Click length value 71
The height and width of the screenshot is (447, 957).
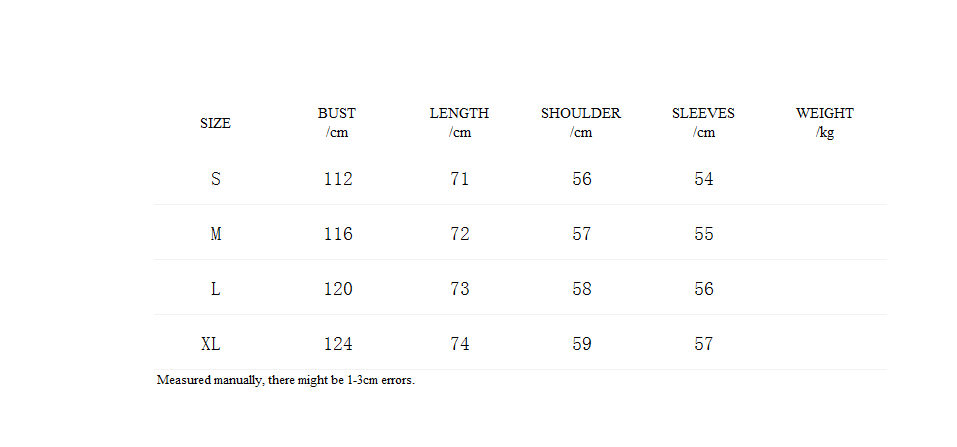460,179
